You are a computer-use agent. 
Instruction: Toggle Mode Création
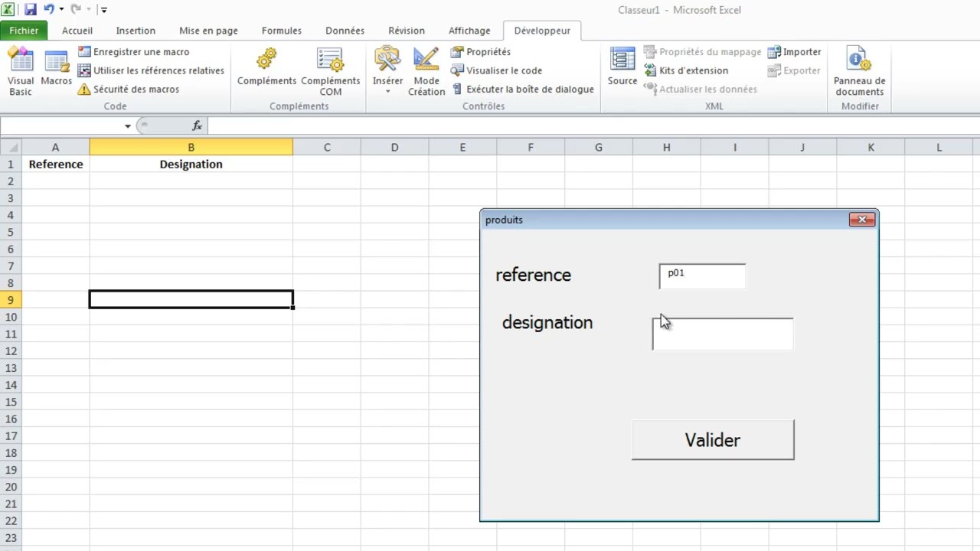click(426, 72)
